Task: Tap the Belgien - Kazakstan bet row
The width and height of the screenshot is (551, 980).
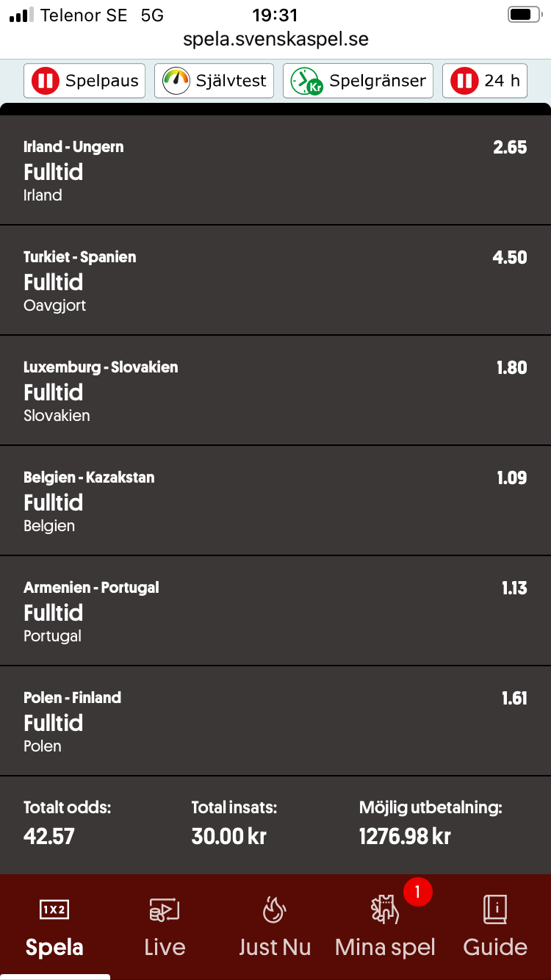Action: [275, 501]
